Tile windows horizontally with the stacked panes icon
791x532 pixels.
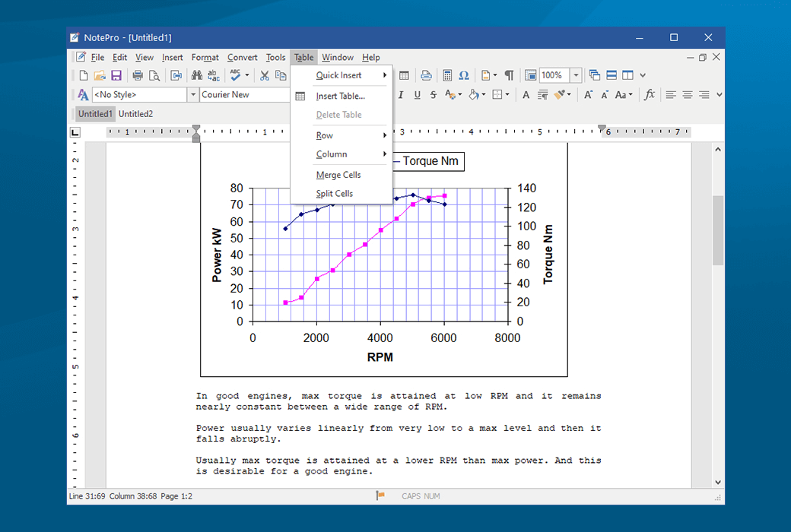[x=612, y=75]
